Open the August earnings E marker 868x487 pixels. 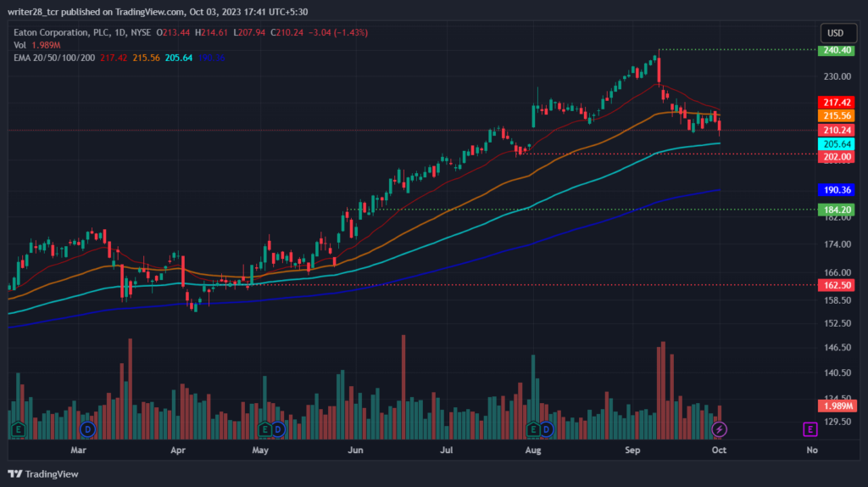pos(533,429)
